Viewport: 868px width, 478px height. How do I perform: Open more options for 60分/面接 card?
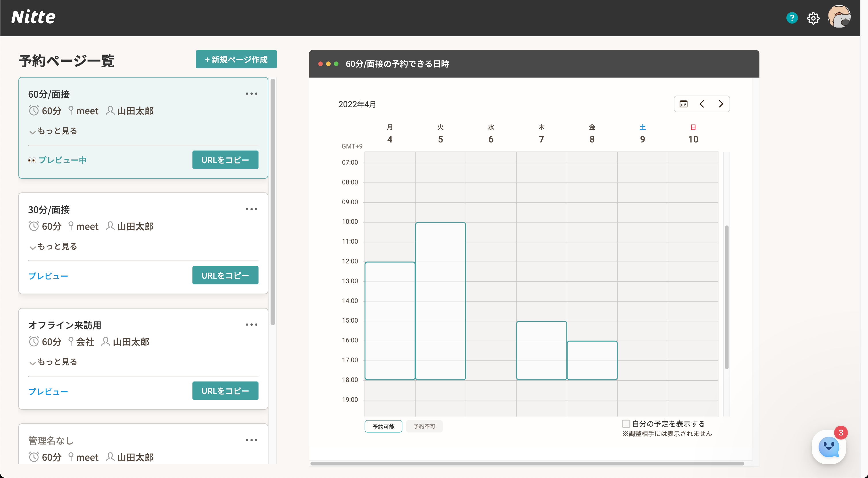251,94
